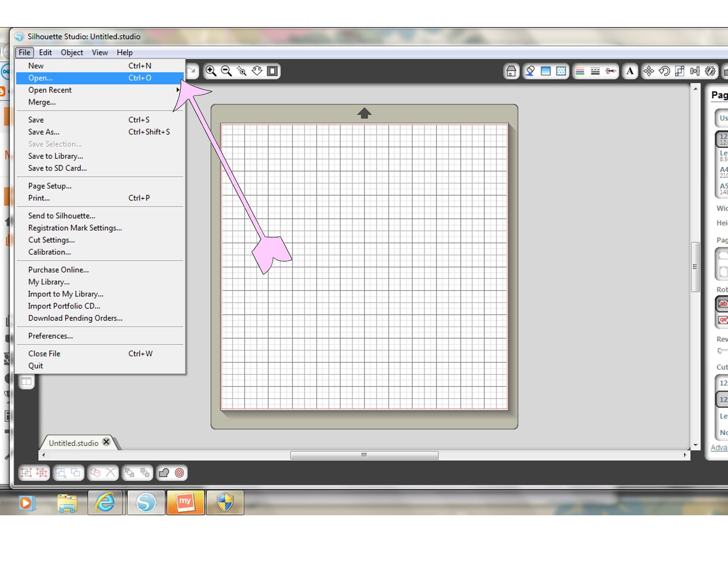728x562 pixels.
Task: Click the Reveal cutting mat slider
Action: point(721,350)
